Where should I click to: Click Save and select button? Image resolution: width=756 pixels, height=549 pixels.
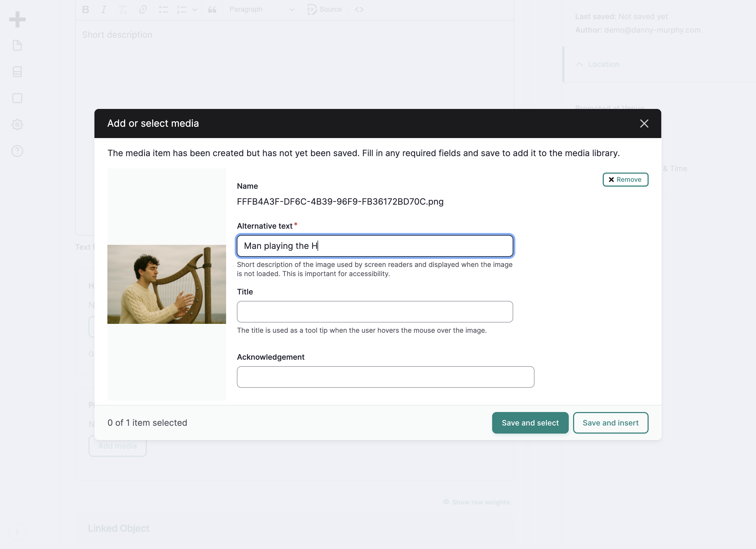530,423
